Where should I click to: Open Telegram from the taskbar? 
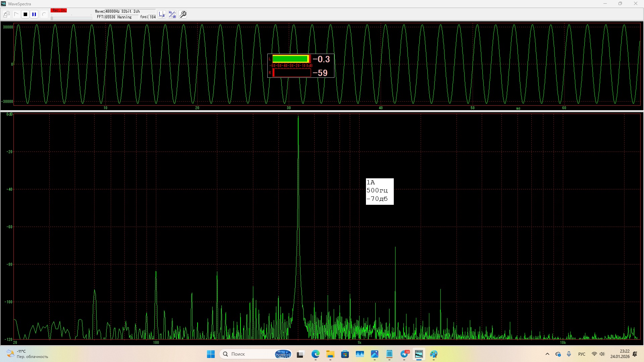pyautogui.click(x=405, y=354)
